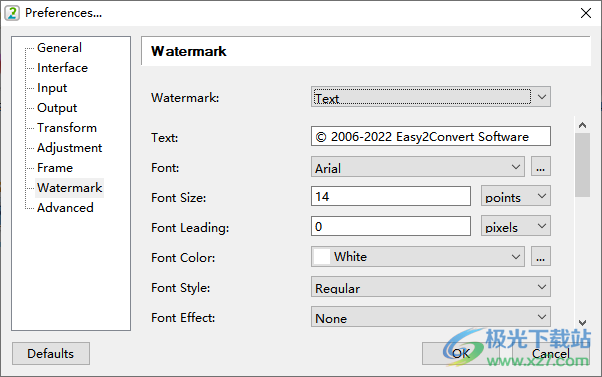Open the Advanced settings page

(65, 208)
